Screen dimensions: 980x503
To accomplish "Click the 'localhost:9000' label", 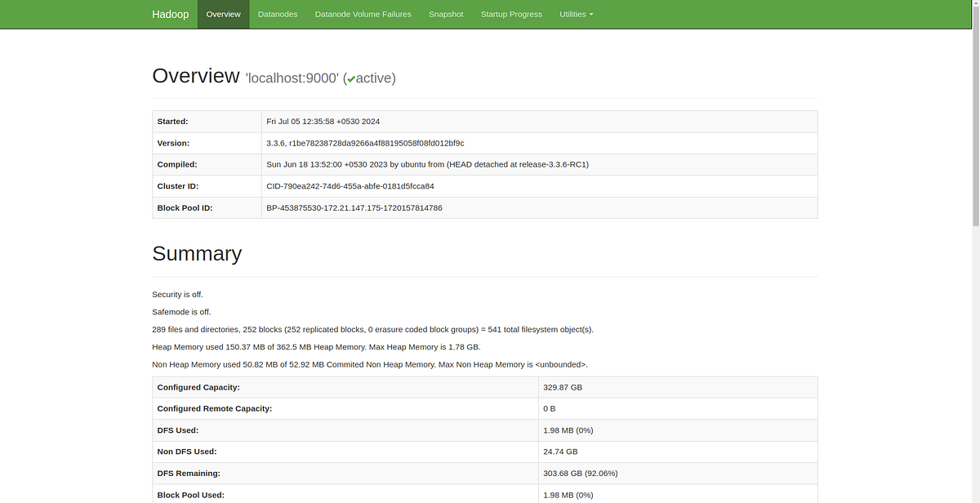I will tap(291, 78).
